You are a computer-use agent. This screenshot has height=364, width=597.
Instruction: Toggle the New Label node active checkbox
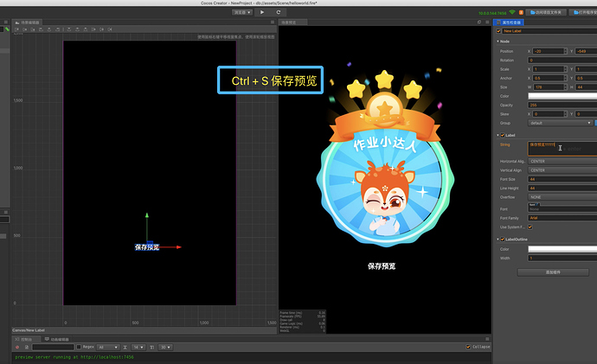pyautogui.click(x=498, y=31)
